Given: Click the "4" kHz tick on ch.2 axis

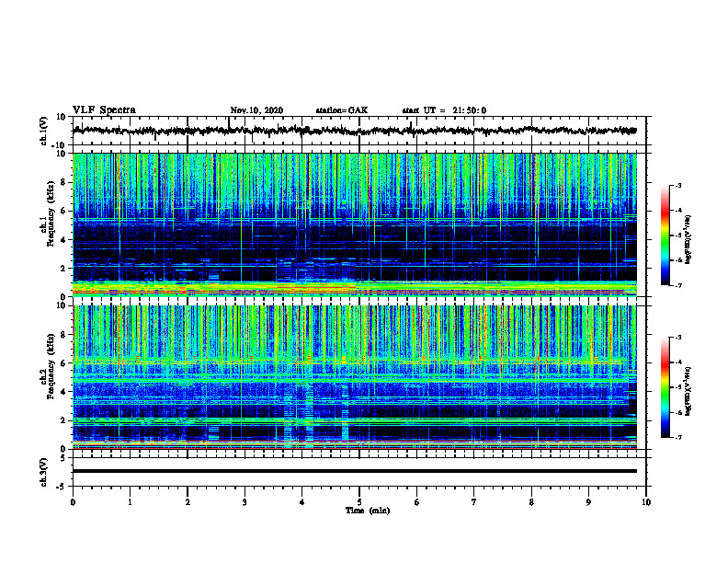Looking at the screenshot, I should tap(64, 392).
